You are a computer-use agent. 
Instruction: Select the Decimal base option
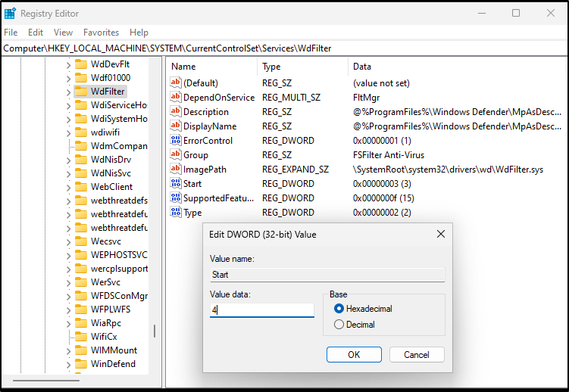(339, 325)
